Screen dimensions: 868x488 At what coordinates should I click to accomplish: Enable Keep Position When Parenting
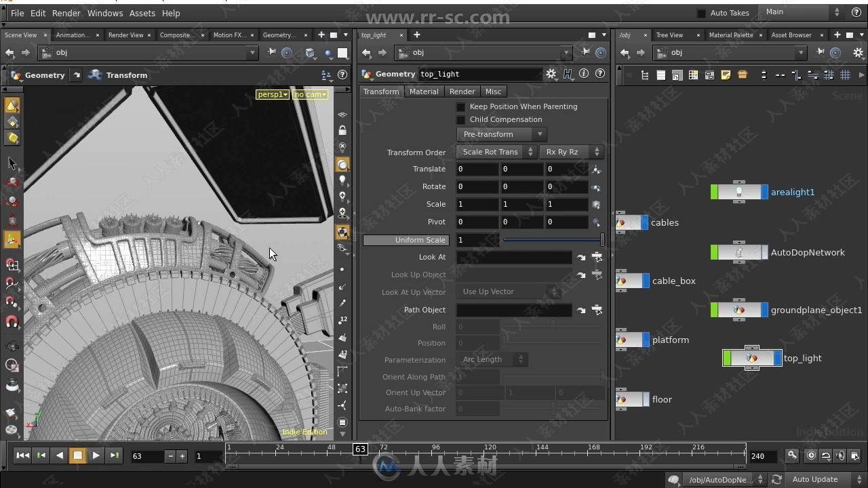(x=460, y=106)
